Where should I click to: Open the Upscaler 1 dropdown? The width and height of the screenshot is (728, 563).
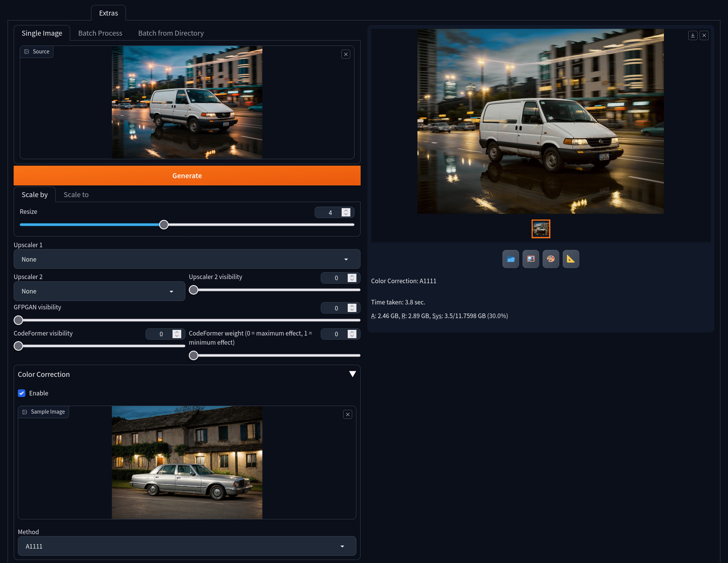[x=187, y=259]
